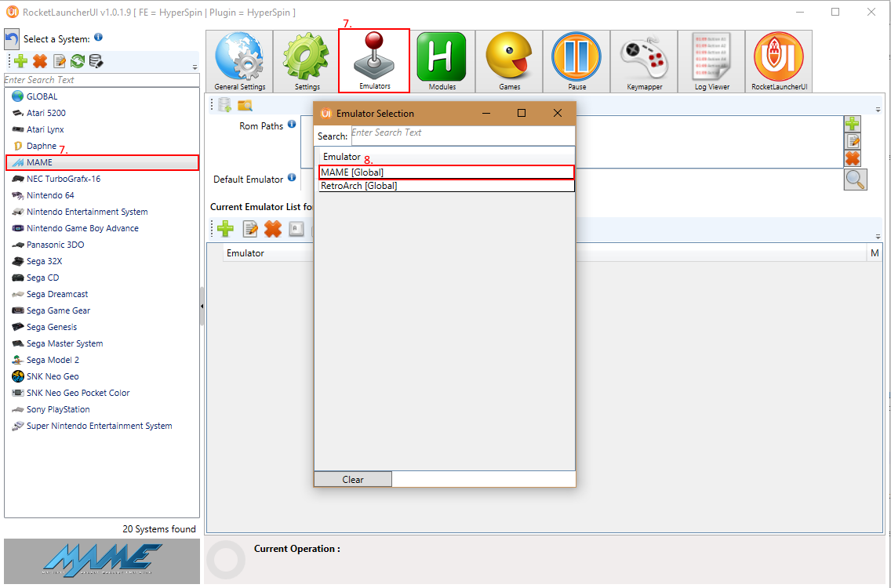Click the orange X remove rom path icon

[853, 158]
